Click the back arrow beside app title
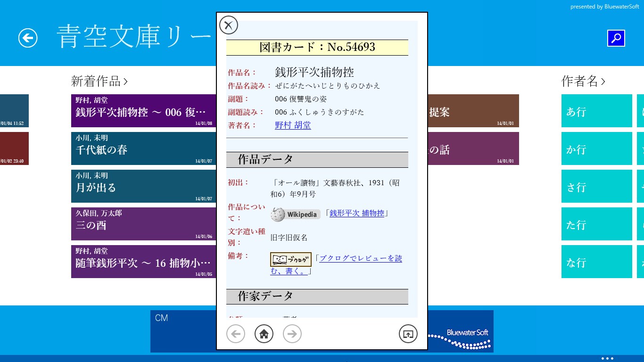This screenshot has width=644, height=362. click(x=28, y=38)
